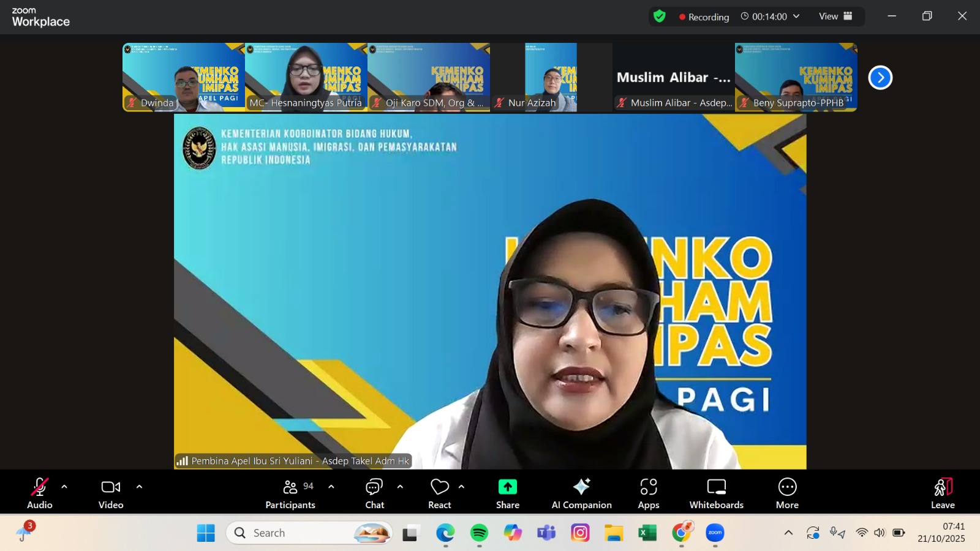Image resolution: width=980 pixels, height=551 pixels.
Task: Open Whiteboards
Action: [716, 493]
